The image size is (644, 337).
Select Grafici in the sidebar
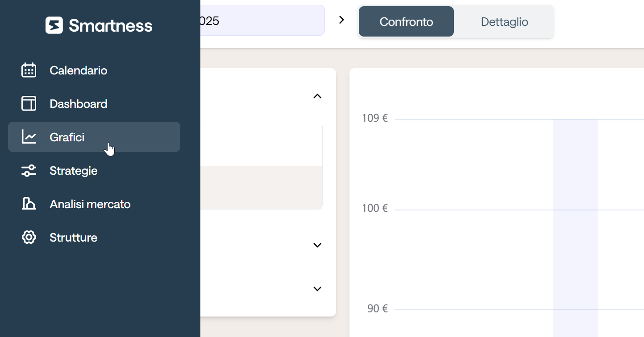(94, 137)
